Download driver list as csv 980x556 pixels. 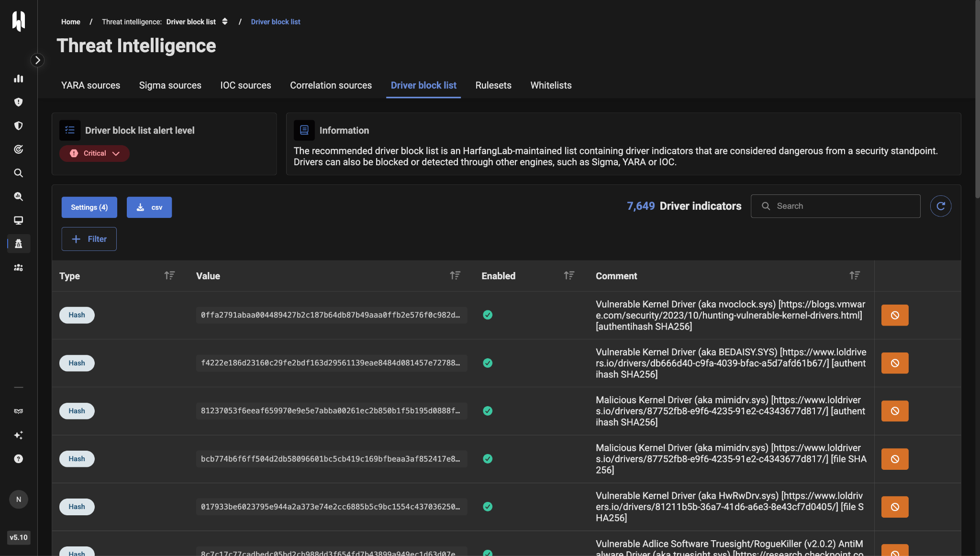[x=149, y=207]
